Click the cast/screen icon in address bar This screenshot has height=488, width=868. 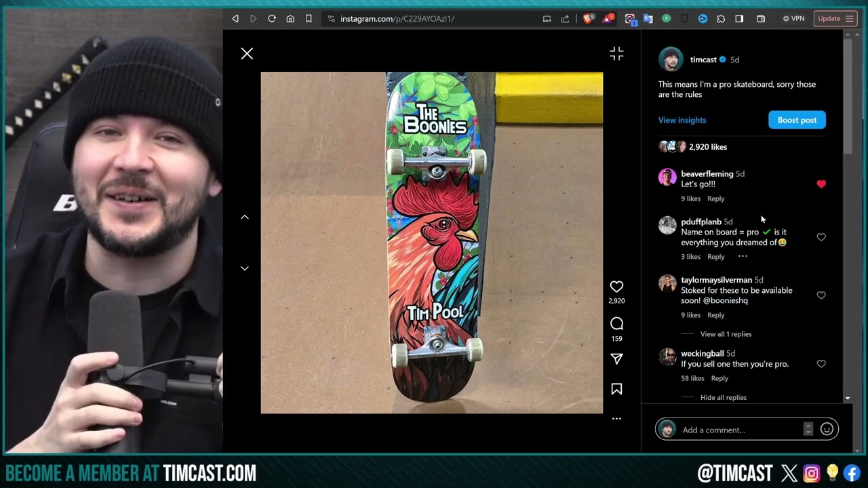[547, 19]
